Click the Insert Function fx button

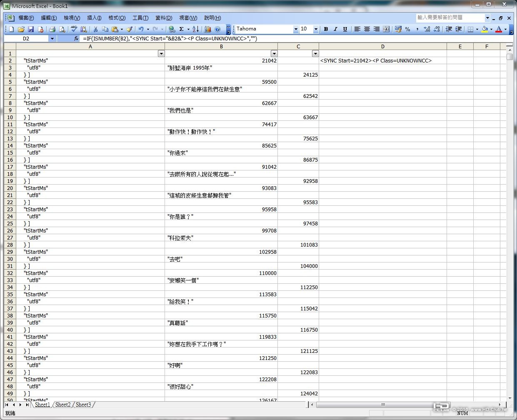click(76, 38)
